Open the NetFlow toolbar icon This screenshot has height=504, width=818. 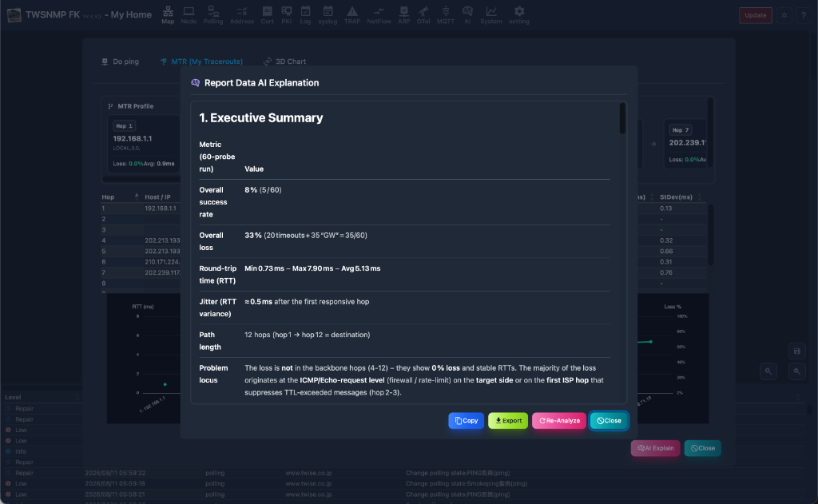point(379,15)
